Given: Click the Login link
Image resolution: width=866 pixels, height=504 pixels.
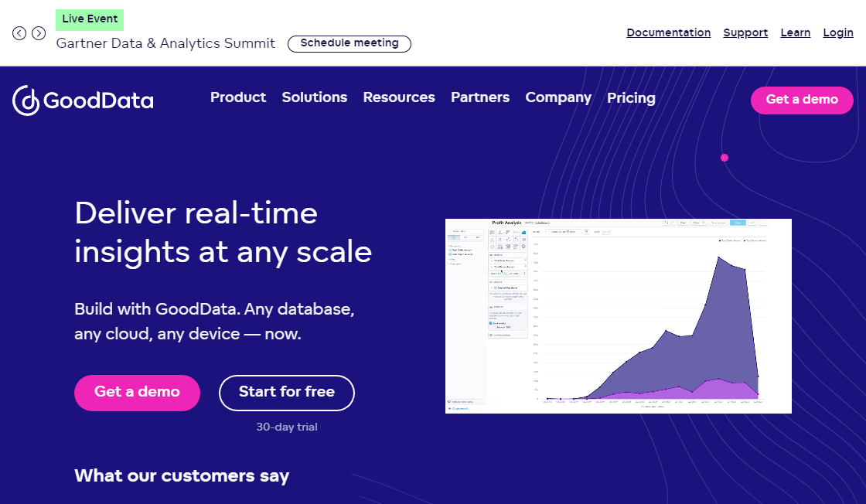Looking at the screenshot, I should coord(838,32).
